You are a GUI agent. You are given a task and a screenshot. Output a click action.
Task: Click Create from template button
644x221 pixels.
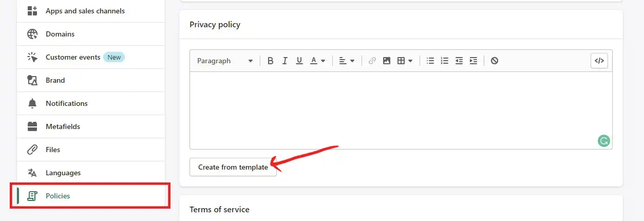tap(233, 167)
